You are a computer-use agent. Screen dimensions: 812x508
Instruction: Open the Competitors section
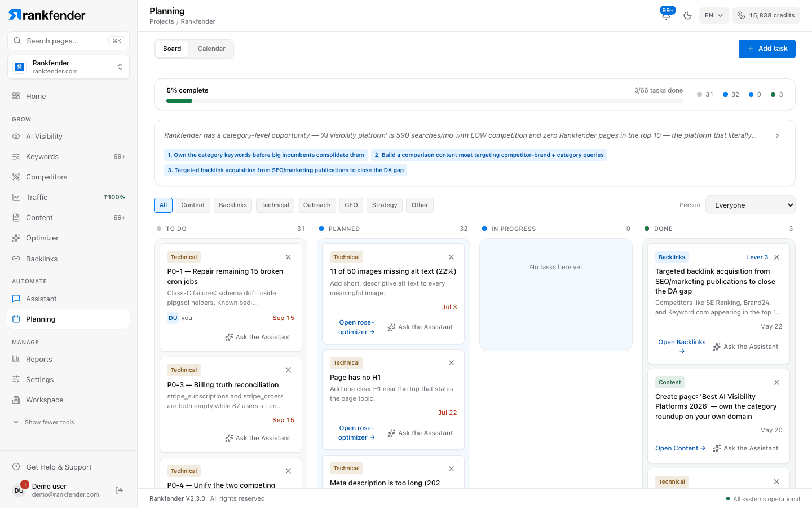click(x=68, y=177)
